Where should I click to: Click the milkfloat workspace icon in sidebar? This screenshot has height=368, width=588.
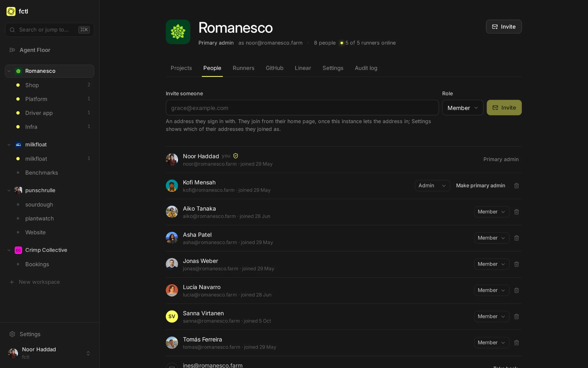click(18, 145)
